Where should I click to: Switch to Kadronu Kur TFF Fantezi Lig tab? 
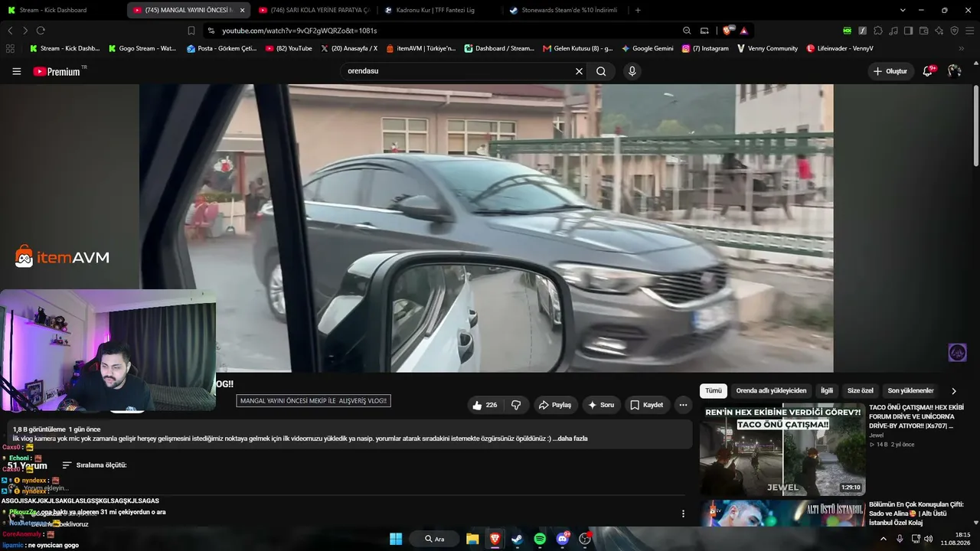439,10
